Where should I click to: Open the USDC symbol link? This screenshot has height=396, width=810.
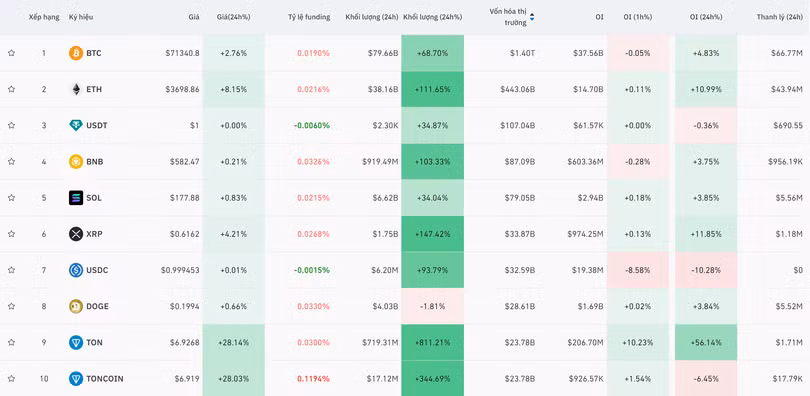click(97, 270)
